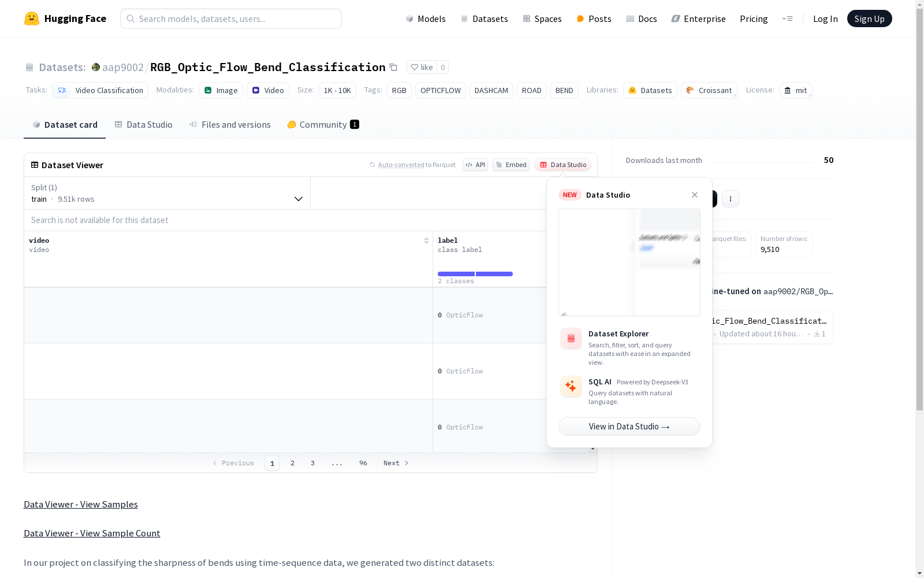
Task: Open Posts in the navigation bar
Action: [x=594, y=18]
